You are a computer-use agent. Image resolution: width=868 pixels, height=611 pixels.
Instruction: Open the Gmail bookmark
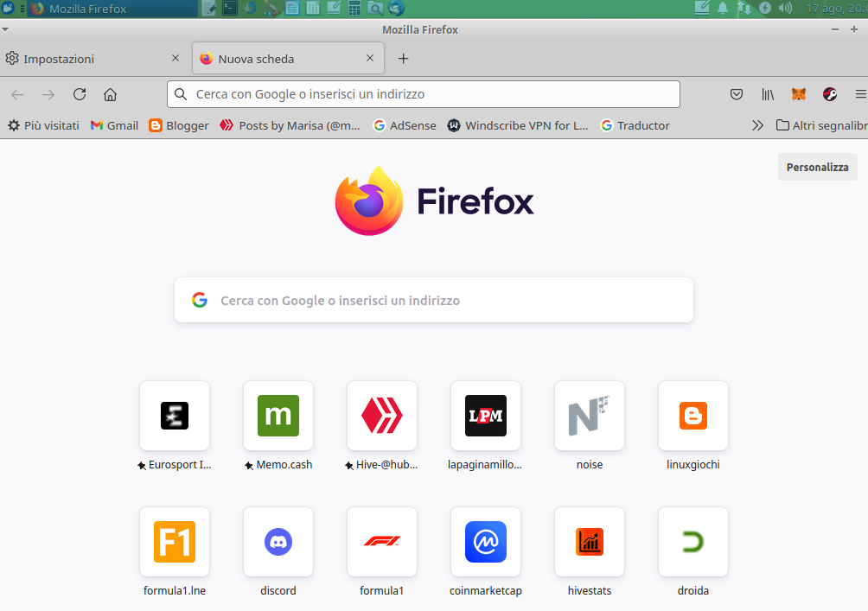pyautogui.click(x=114, y=125)
